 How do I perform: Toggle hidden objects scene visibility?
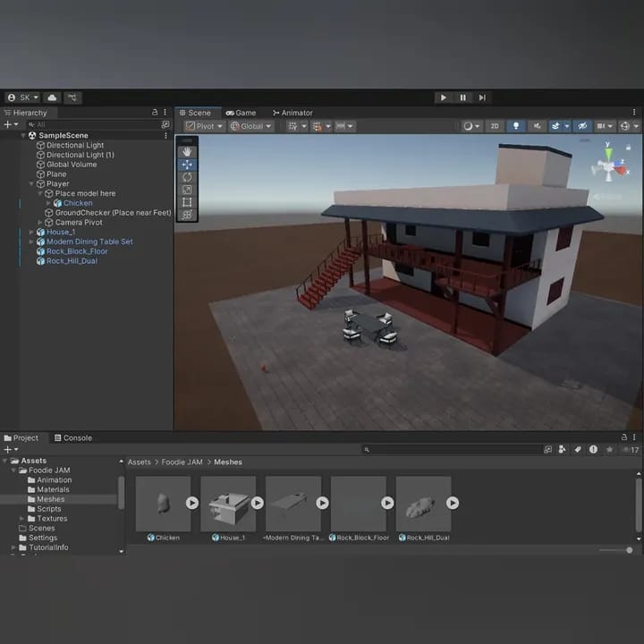pos(582,126)
